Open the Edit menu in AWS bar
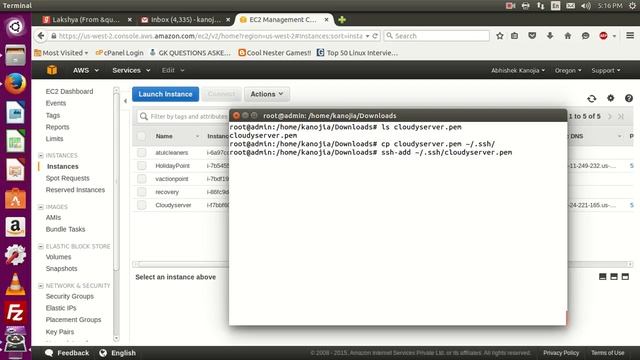 (173, 70)
